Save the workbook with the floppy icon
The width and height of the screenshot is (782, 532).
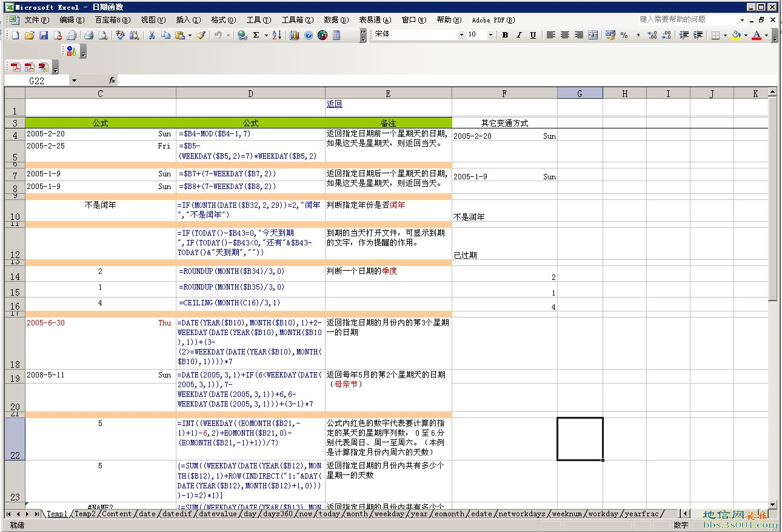(x=43, y=35)
